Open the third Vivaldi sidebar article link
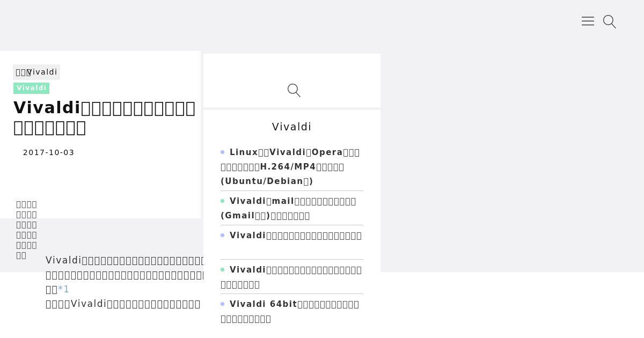The image size is (644, 338). [x=296, y=236]
